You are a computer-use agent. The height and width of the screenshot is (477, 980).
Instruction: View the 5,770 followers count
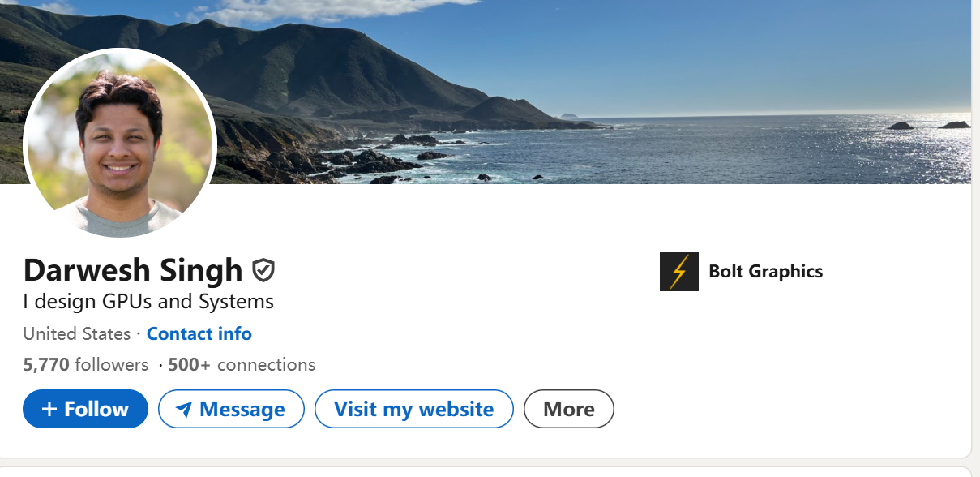coord(86,365)
